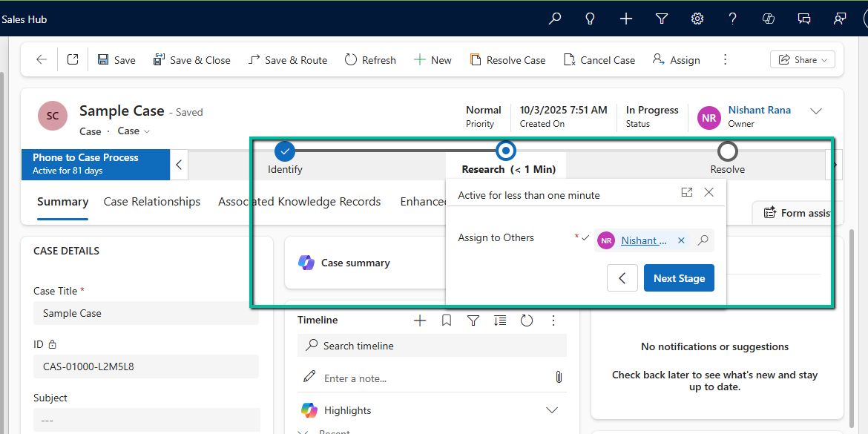Open the settings gear icon
Viewport: 868px width, 434px height.
pyautogui.click(x=697, y=19)
